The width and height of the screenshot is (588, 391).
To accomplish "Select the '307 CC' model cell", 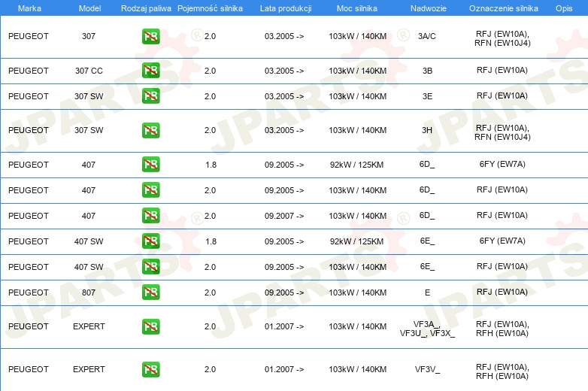I will pos(89,71).
